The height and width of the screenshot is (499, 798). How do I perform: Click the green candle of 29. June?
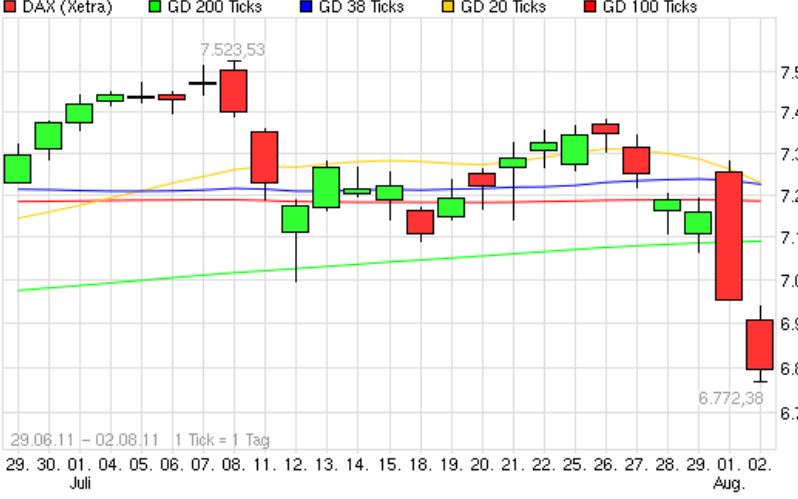17,169
